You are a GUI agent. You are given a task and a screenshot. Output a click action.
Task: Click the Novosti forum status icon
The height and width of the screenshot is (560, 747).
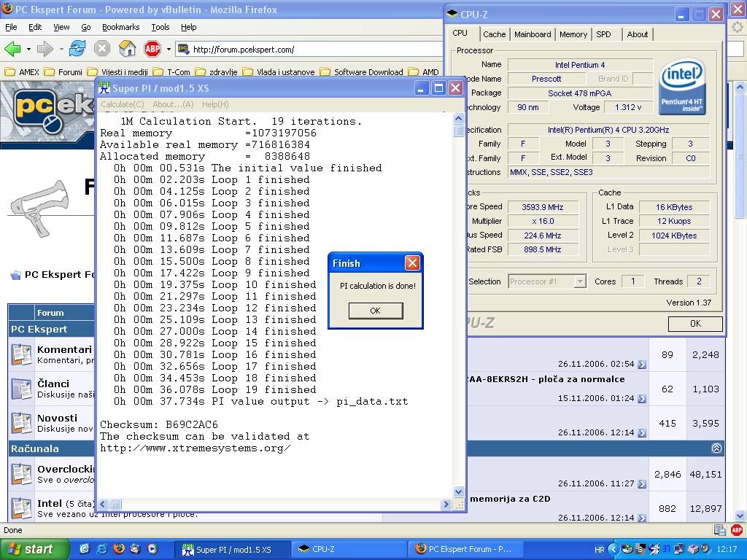21,424
